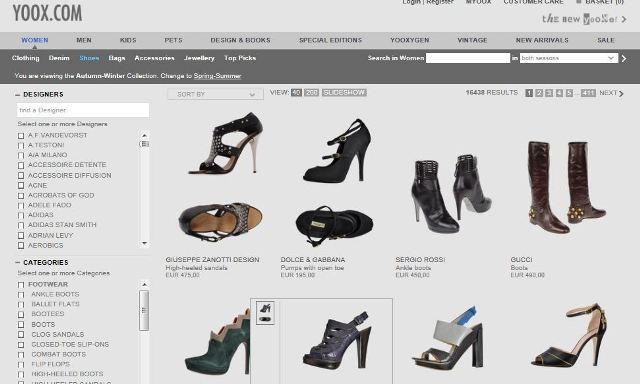Check the COMBAT BOOTS category checkbox

(x=21, y=355)
